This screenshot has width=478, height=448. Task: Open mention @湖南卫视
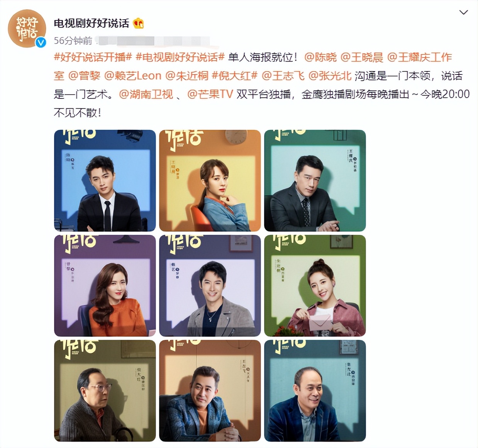tap(146, 94)
